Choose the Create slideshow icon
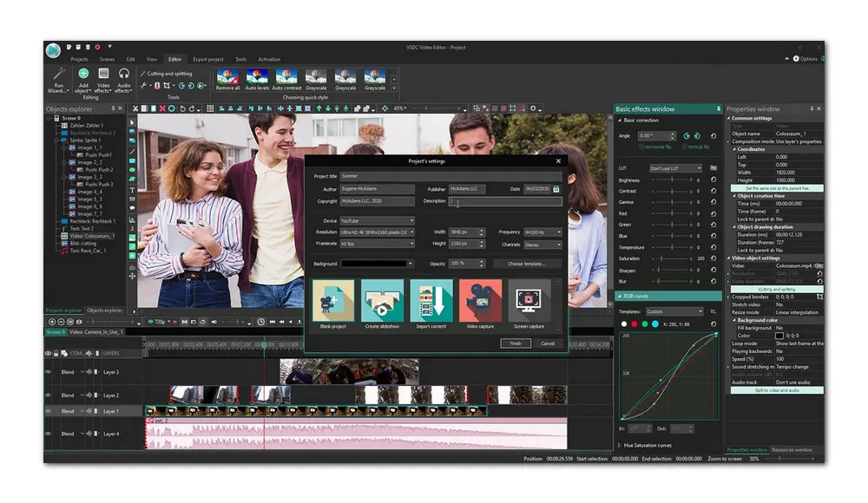Viewport: 868px width, 503px height. tap(382, 300)
